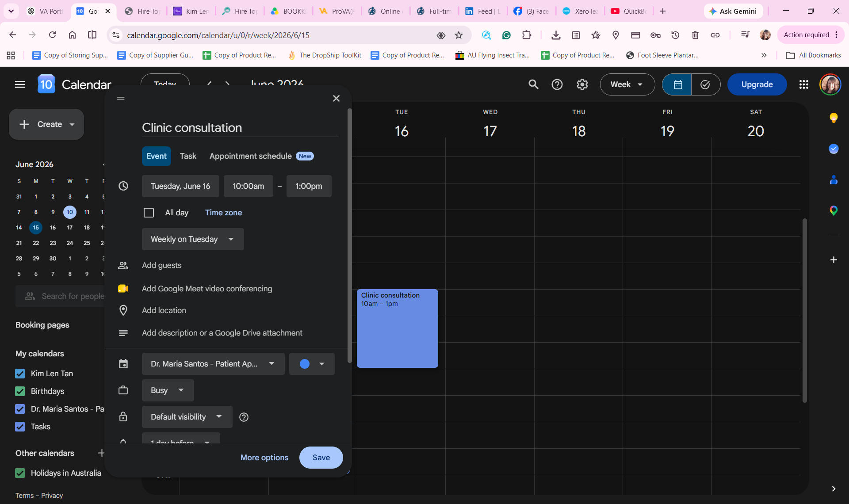Open Google Keep side panel icon
The height and width of the screenshot is (504, 849).
tap(834, 118)
